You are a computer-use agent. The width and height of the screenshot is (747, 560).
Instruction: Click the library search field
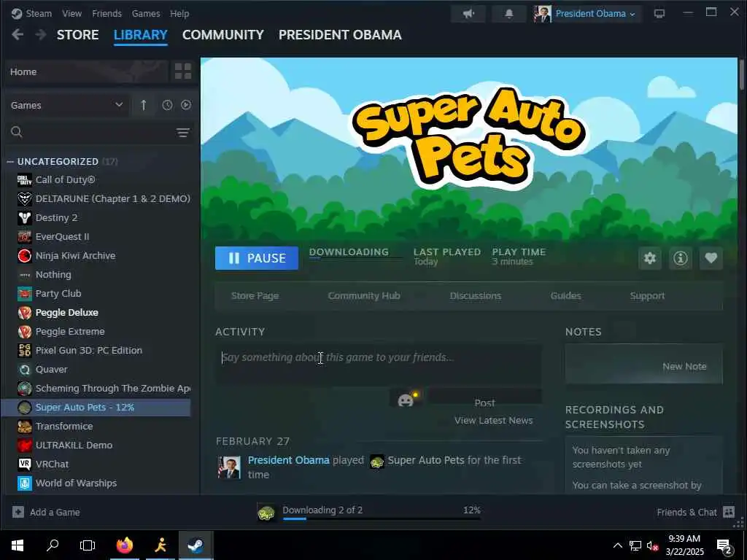click(x=90, y=133)
